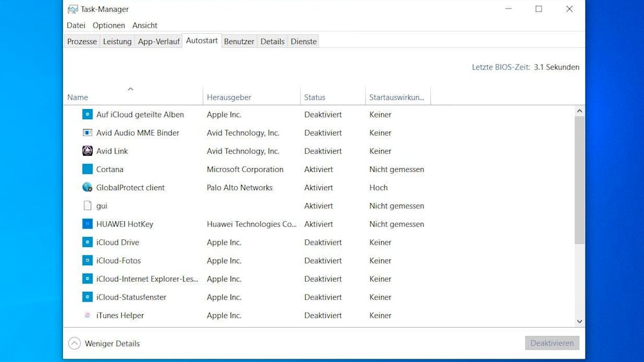Click the iCloud-Internet Explorer-Les... icon
The height and width of the screenshot is (362, 644).
(87, 278)
